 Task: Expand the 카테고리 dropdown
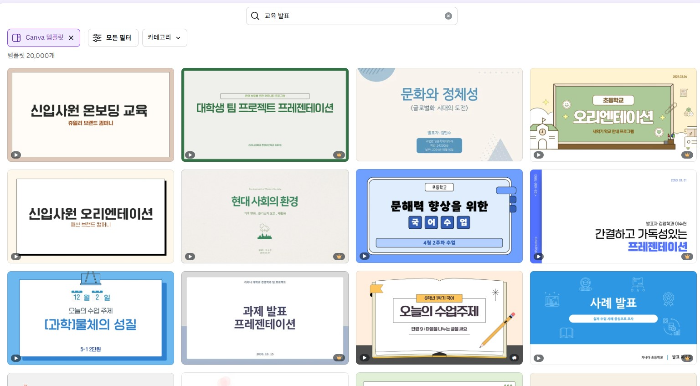pos(165,38)
